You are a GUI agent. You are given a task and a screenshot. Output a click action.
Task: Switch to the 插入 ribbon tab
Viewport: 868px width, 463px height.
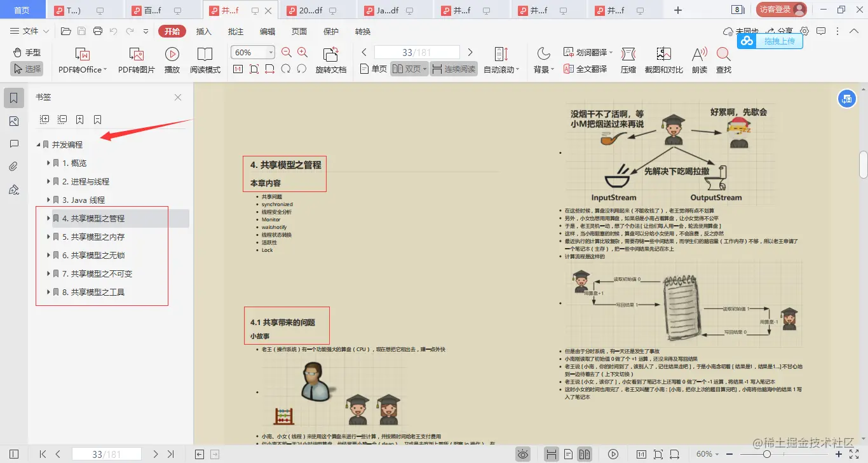coord(203,31)
